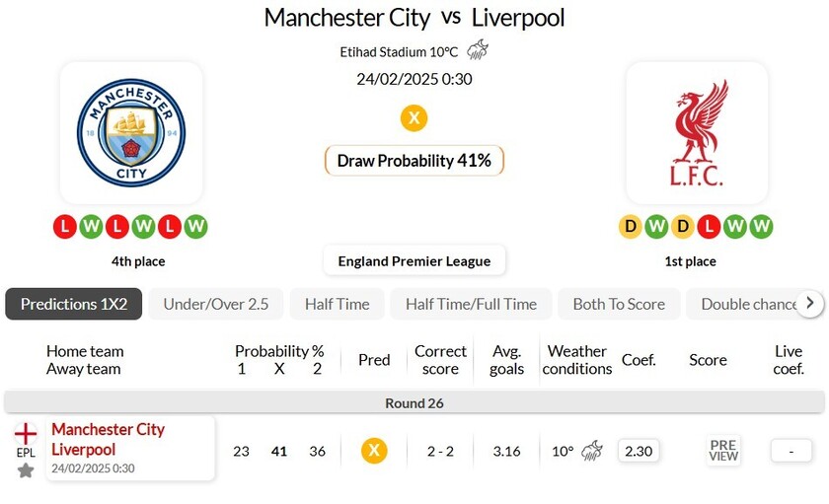
Task: Open the PREVIEW score icon
Action: coord(723,451)
